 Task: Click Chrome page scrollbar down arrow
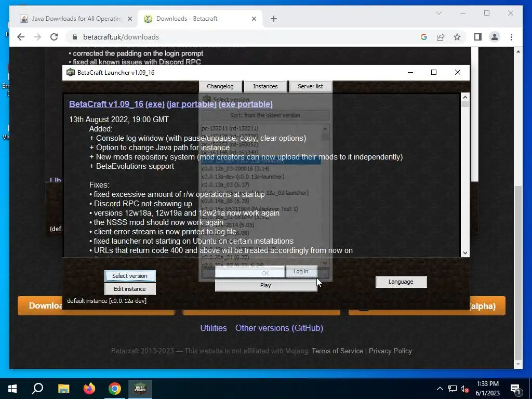pos(518,364)
